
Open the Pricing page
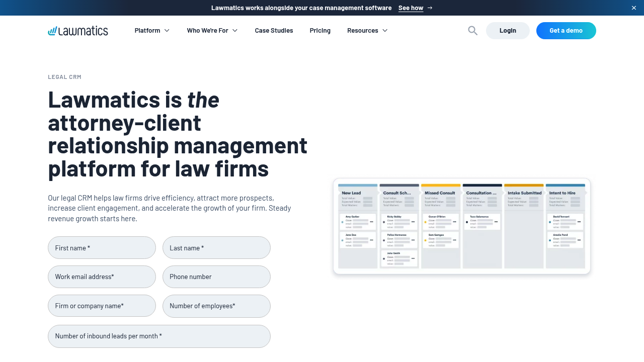[x=320, y=30]
